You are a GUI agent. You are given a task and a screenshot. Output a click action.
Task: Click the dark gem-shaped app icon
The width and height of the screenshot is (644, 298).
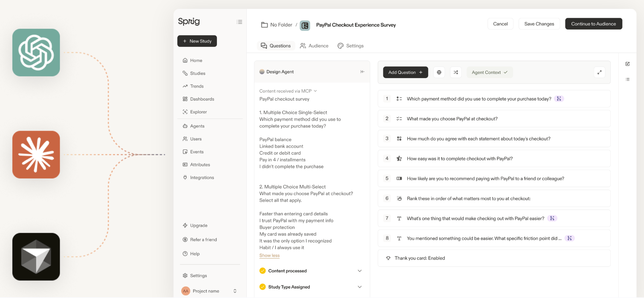(x=36, y=257)
